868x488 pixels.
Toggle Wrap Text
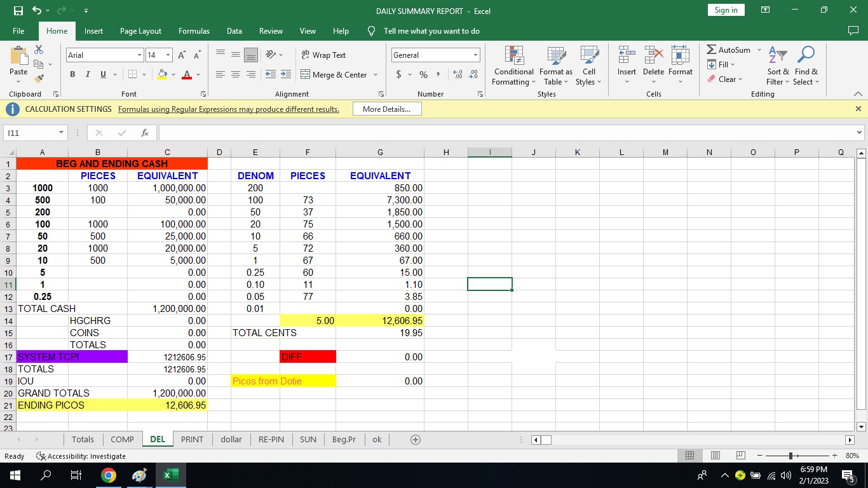coord(323,55)
